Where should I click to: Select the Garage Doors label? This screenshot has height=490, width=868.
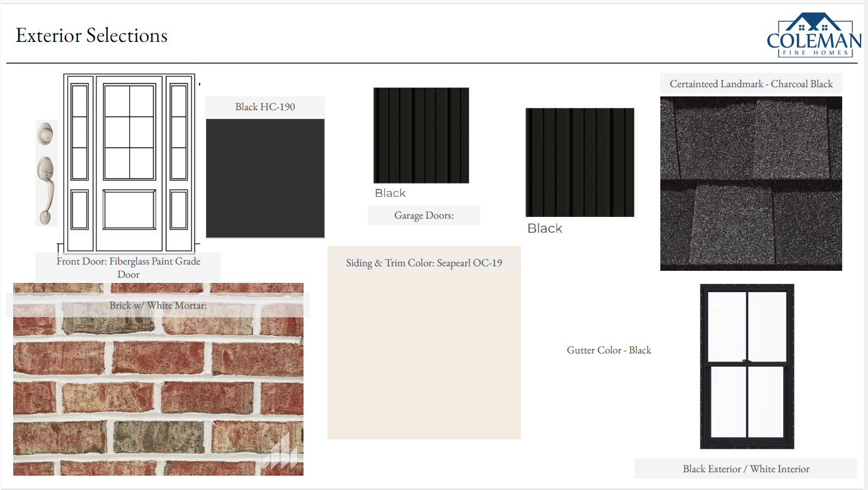pyautogui.click(x=424, y=215)
